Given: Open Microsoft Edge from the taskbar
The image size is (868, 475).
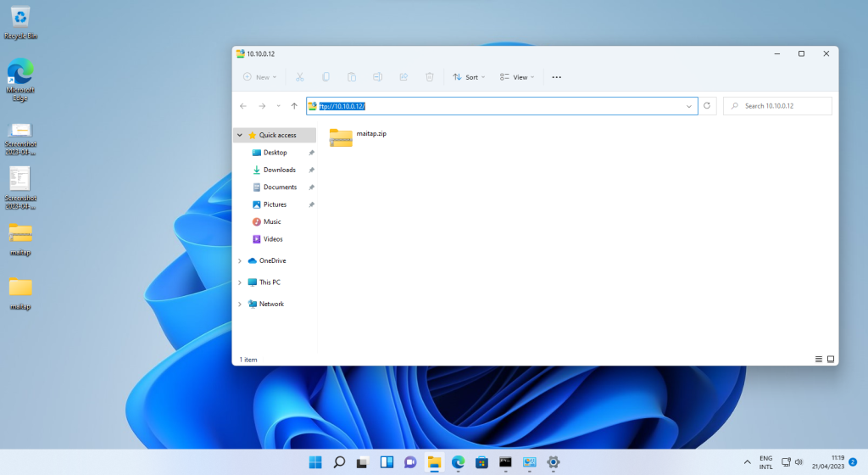Looking at the screenshot, I should [458, 462].
